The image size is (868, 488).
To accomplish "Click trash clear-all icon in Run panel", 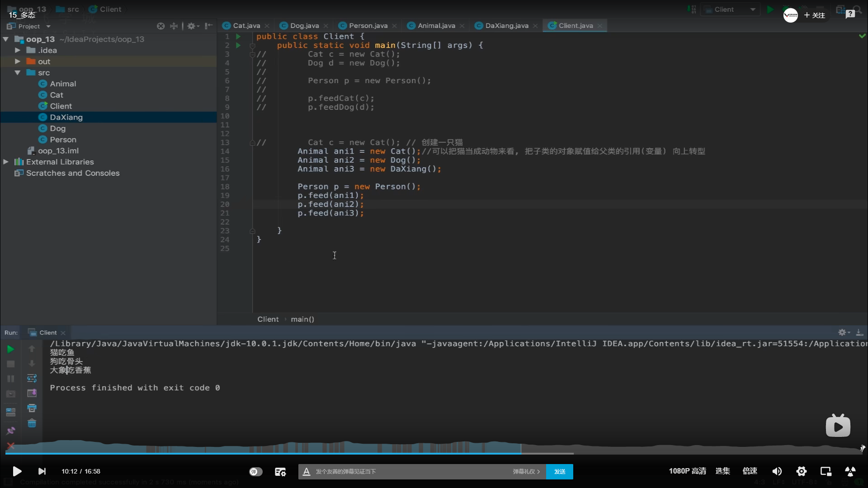I will pyautogui.click(x=32, y=423).
